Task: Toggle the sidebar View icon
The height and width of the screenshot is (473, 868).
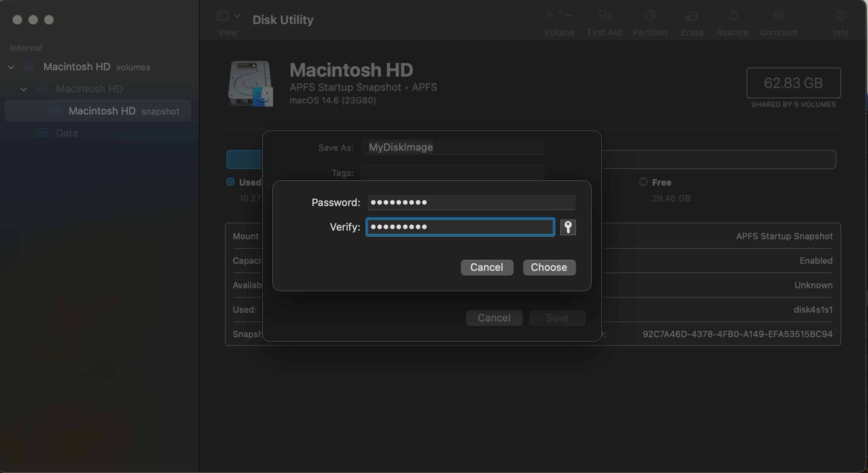Action: click(x=223, y=16)
